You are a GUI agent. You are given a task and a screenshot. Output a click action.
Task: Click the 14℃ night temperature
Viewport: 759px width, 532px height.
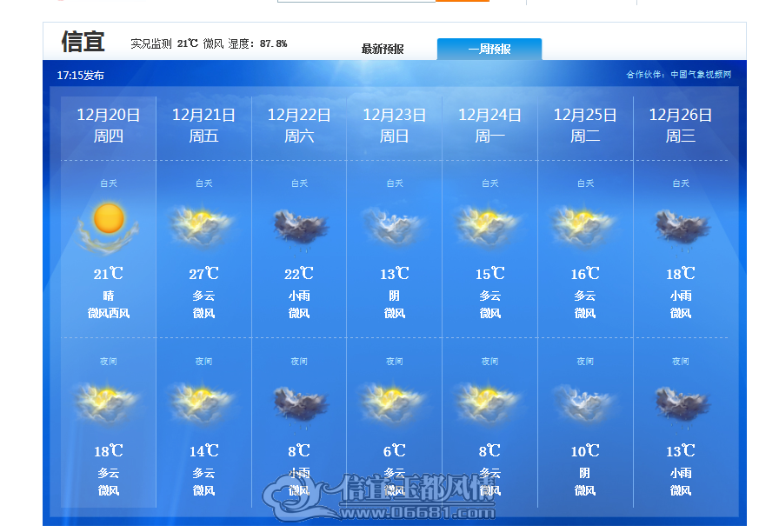203,451
